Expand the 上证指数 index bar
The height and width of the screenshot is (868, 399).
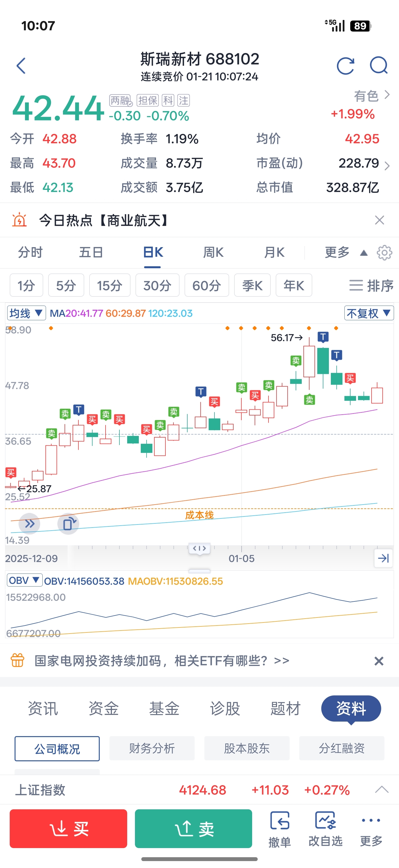pyautogui.click(x=382, y=789)
